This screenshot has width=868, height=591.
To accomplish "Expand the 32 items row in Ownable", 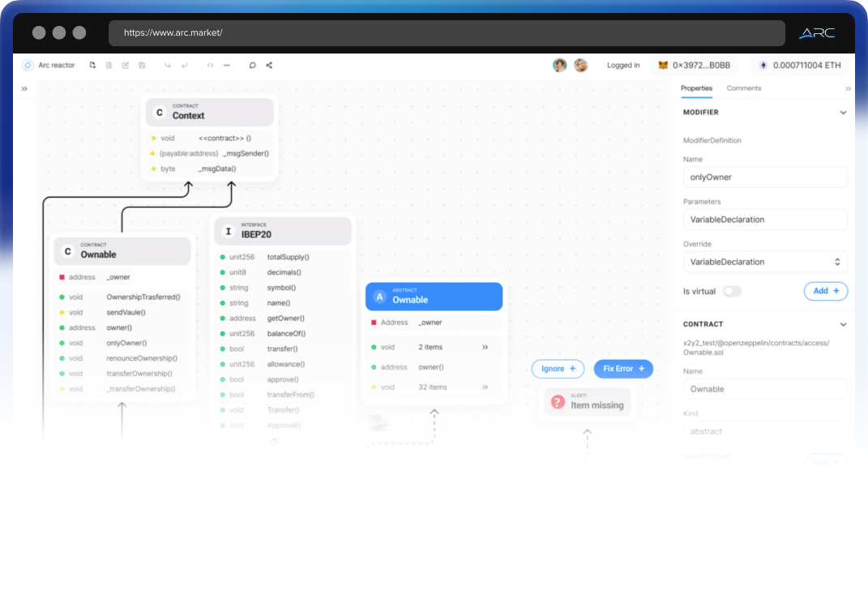I will pyautogui.click(x=485, y=388).
